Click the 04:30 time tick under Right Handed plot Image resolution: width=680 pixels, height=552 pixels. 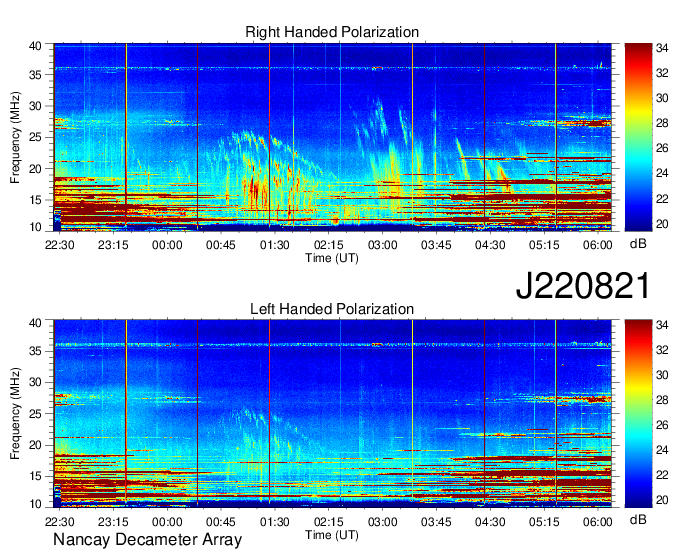coord(490,245)
